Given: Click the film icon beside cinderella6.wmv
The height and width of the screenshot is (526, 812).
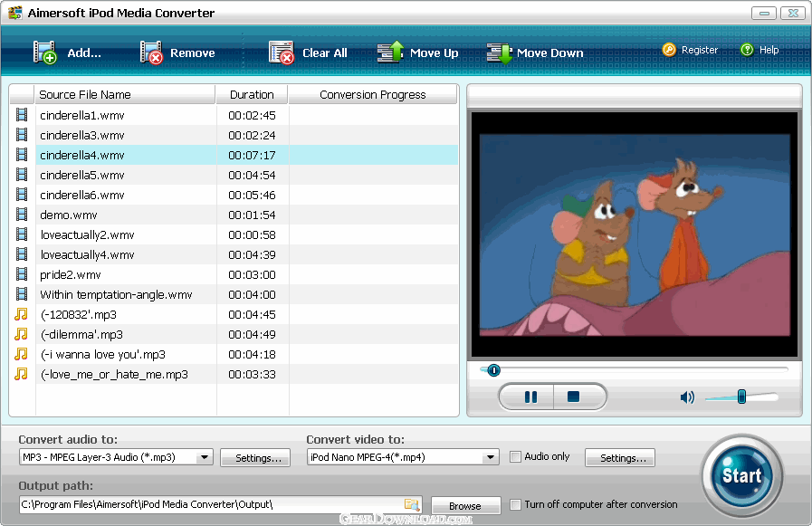Looking at the screenshot, I should point(22,195).
